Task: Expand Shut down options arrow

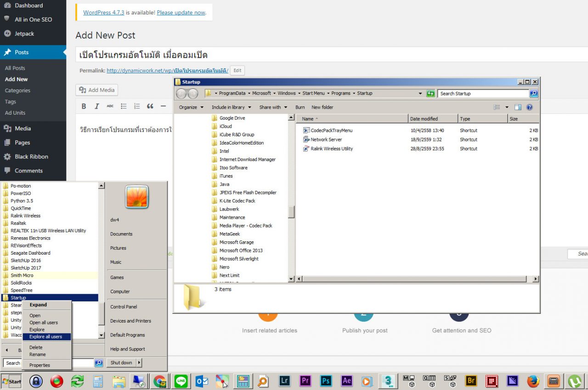Action: pyautogui.click(x=139, y=362)
